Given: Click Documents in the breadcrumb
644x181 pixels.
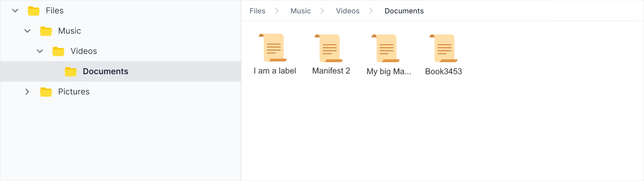Looking at the screenshot, I should [404, 11].
